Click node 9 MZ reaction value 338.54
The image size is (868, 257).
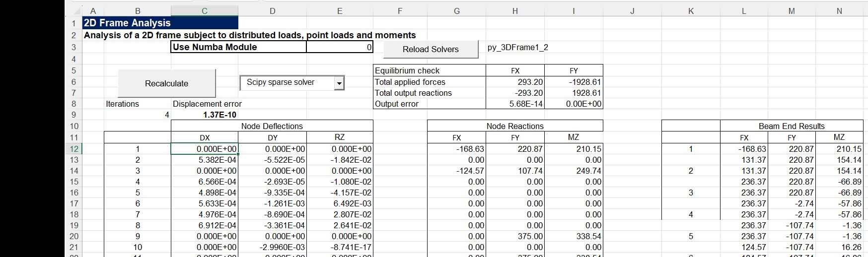click(x=574, y=236)
